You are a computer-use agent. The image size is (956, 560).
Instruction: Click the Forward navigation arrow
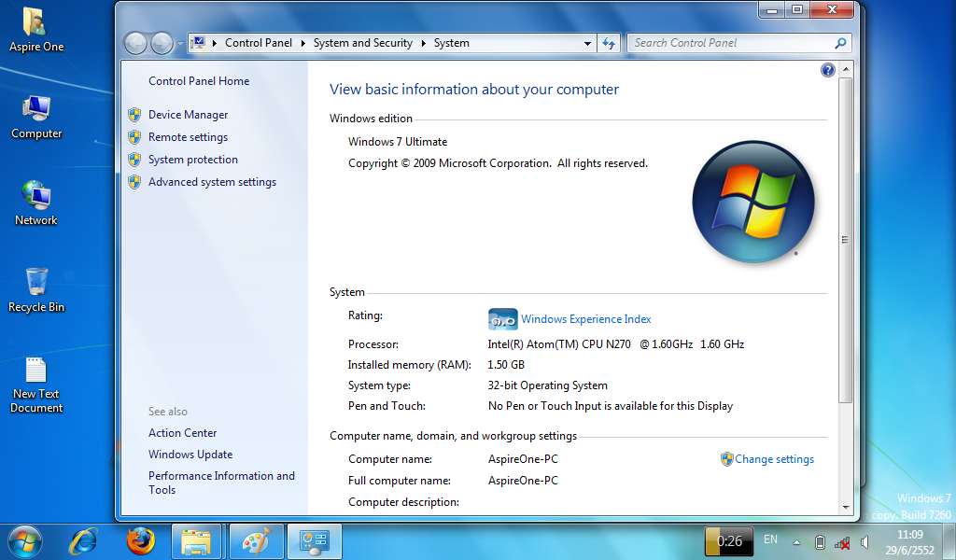click(162, 43)
